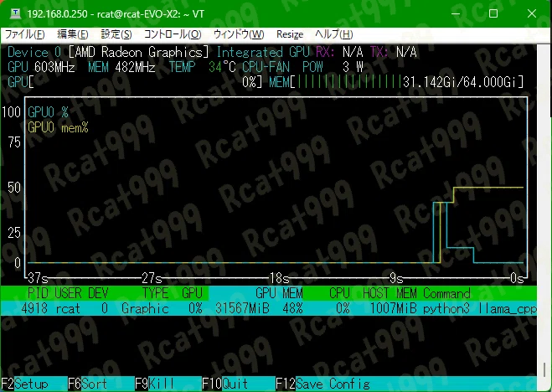Click the Integrated GPU label
The height and width of the screenshot is (392, 552).
[263, 53]
